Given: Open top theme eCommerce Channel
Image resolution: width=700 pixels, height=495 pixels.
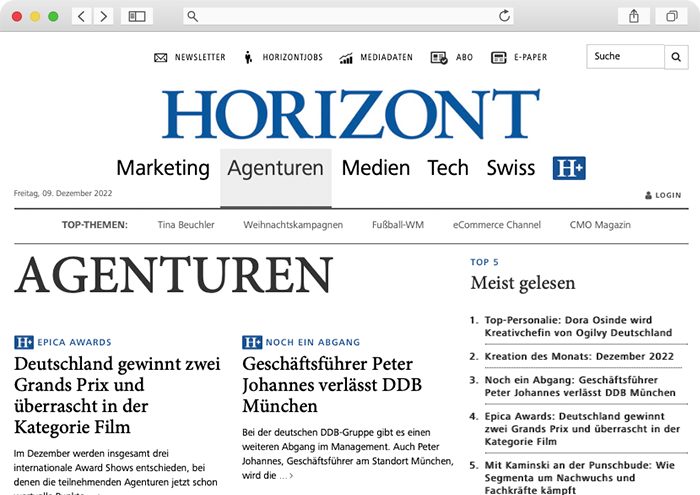Looking at the screenshot, I should [x=496, y=225].
